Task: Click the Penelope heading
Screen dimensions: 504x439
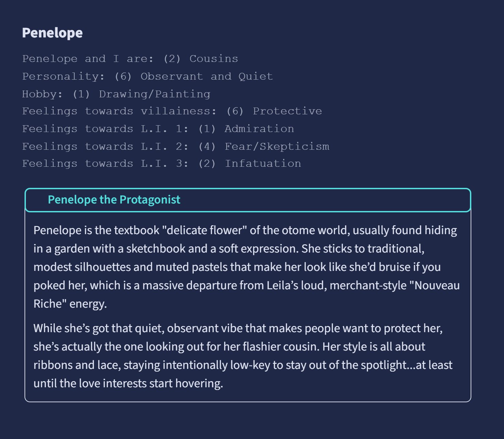Action: tap(52, 33)
